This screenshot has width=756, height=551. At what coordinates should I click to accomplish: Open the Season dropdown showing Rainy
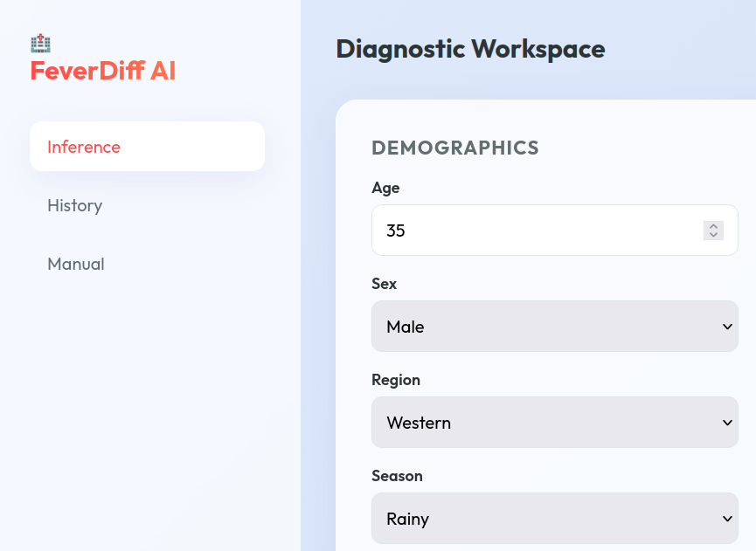pyautogui.click(x=555, y=519)
